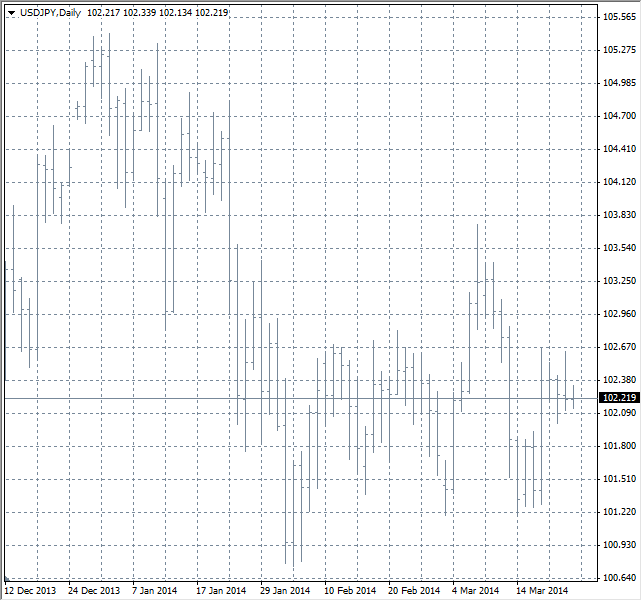Click the OHLC values in chart header
Viewport: 642px width, 601px height.
(x=157, y=13)
